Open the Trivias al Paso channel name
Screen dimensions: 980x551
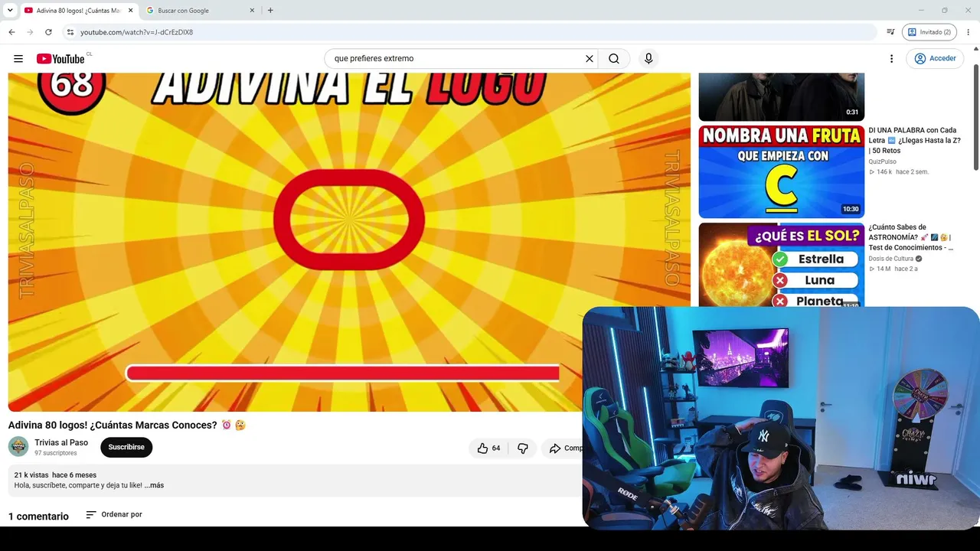tap(61, 442)
